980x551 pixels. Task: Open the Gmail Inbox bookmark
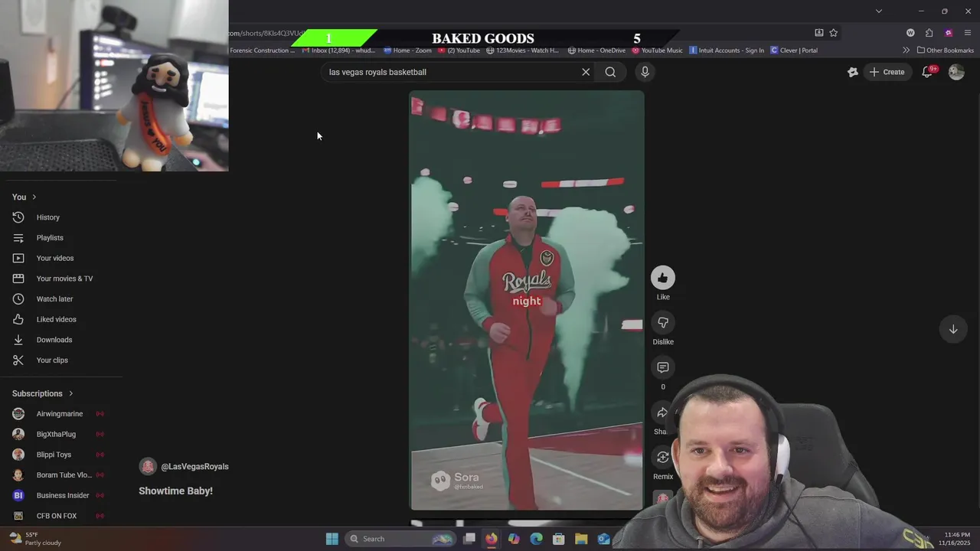click(x=338, y=51)
